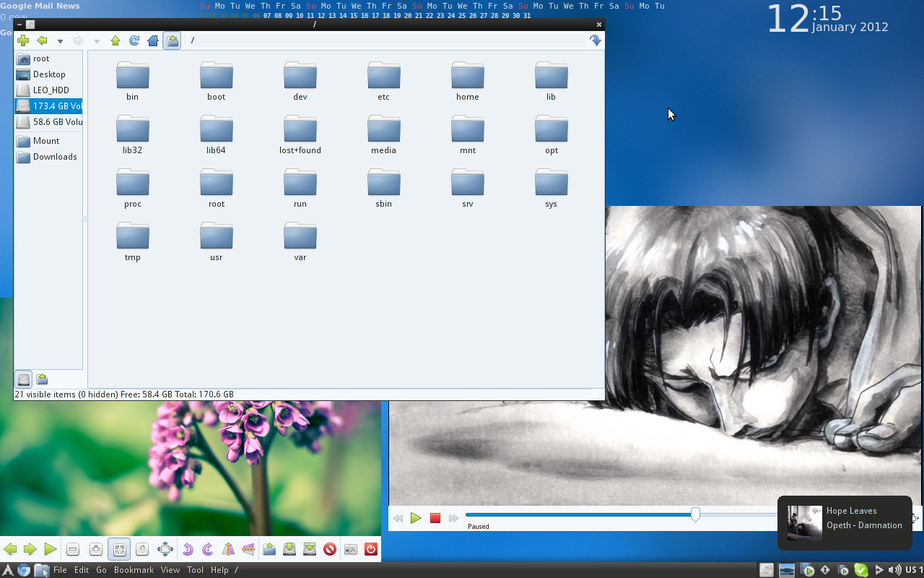Image resolution: width=924 pixels, height=578 pixels.
Task: Select the dev folder
Action: tap(300, 81)
